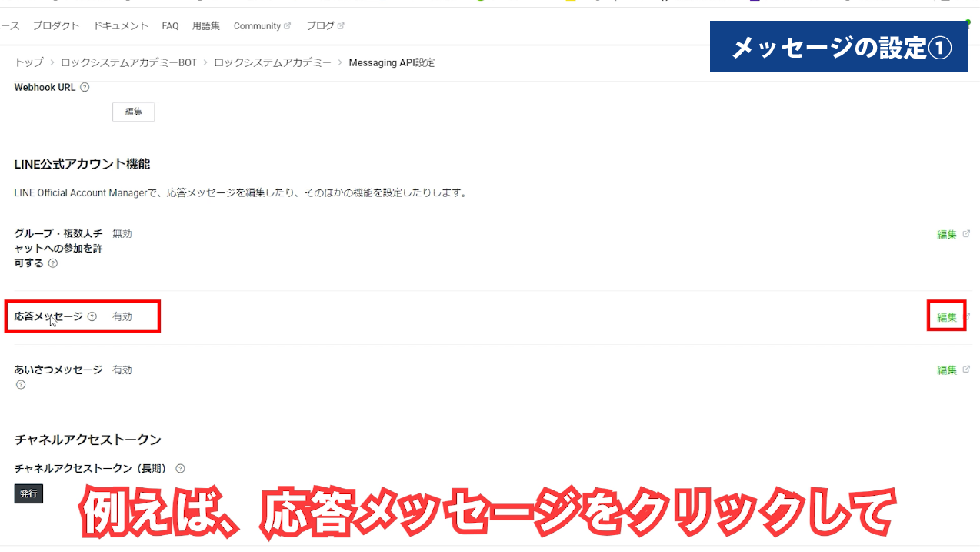Click the Webhook URL 編集 button

(x=133, y=112)
